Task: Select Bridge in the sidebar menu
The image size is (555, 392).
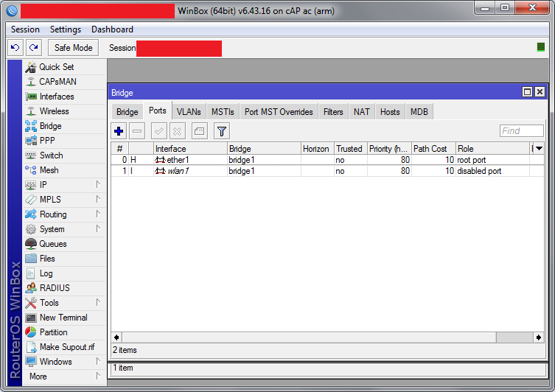Action: pyautogui.click(x=65, y=126)
